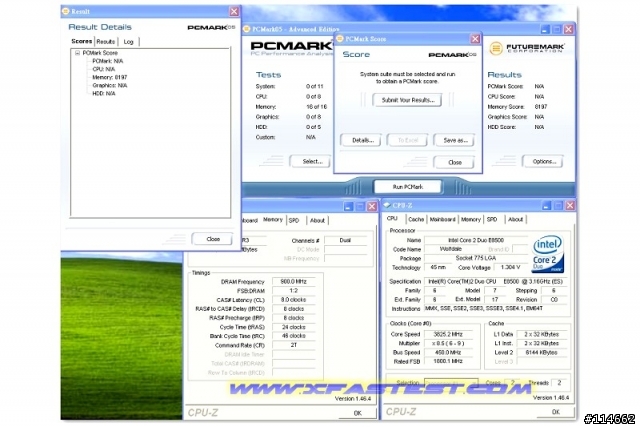The width and height of the screenshot is (640, 427).
Task: Open the Results tab in Result Details
Action: [x=106, y=42]
